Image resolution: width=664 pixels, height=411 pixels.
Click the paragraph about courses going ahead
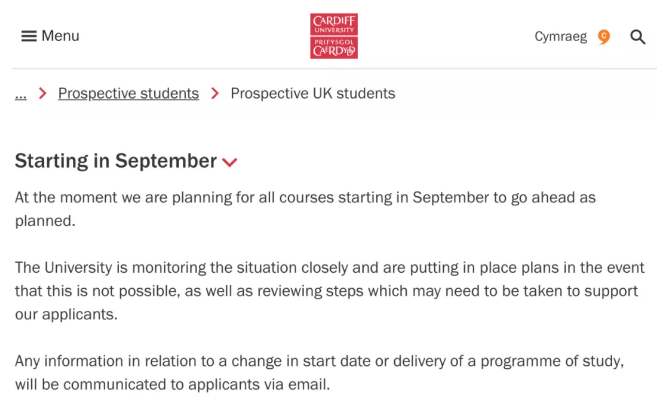(x=305, y=209)
